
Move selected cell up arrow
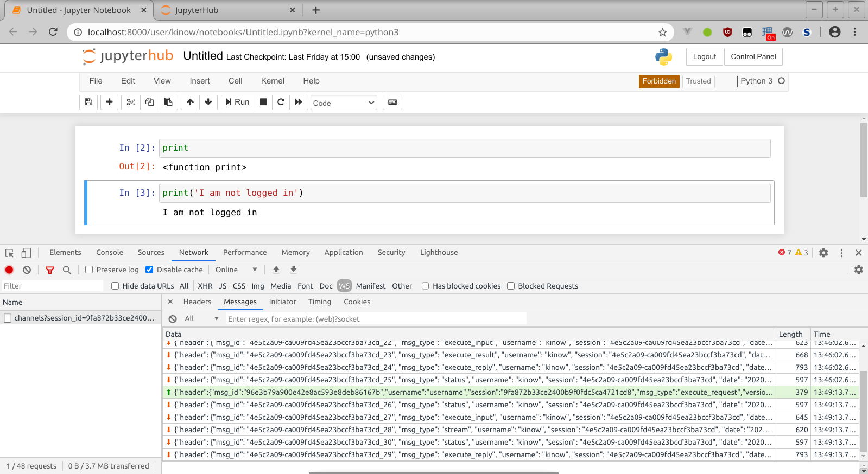click(x=190, y=102)
